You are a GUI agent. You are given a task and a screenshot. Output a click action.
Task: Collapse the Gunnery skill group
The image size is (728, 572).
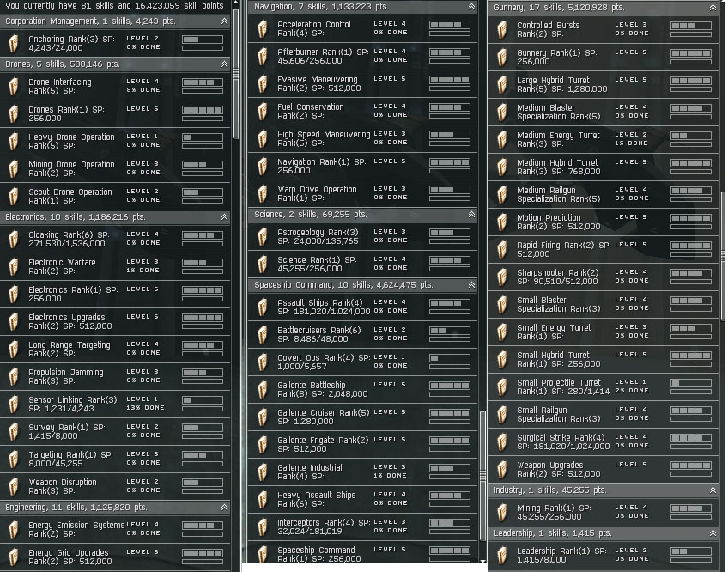713,8
